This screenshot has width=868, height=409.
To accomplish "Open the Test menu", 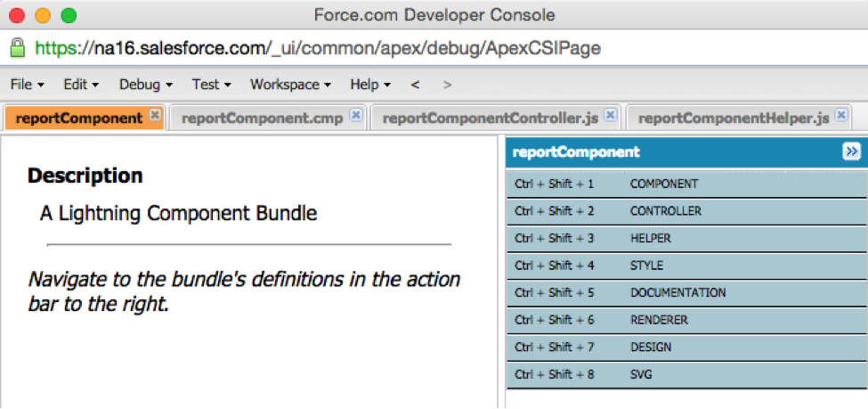I will tap(212, 85).
